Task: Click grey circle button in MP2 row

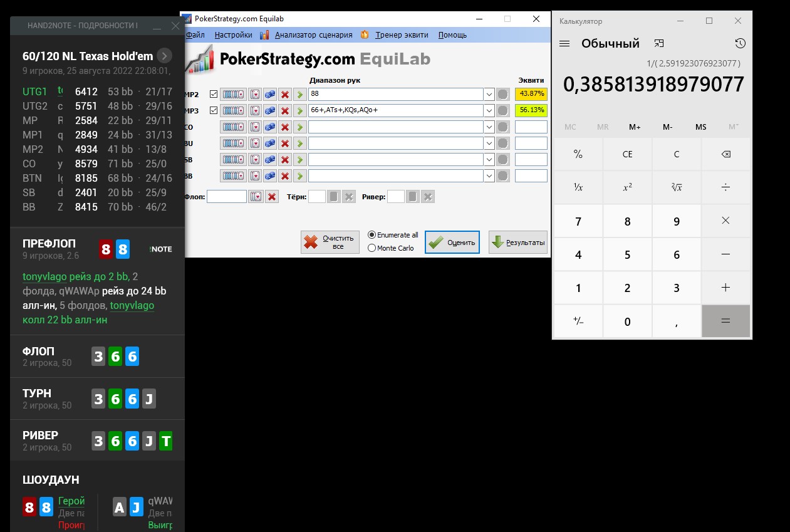Action: pyautogui.click(x=502, y=94)
